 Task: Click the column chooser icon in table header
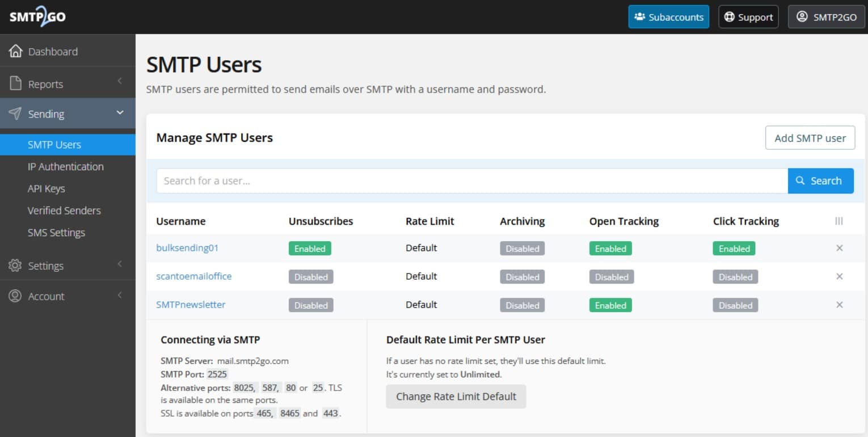tap(839, 221)
